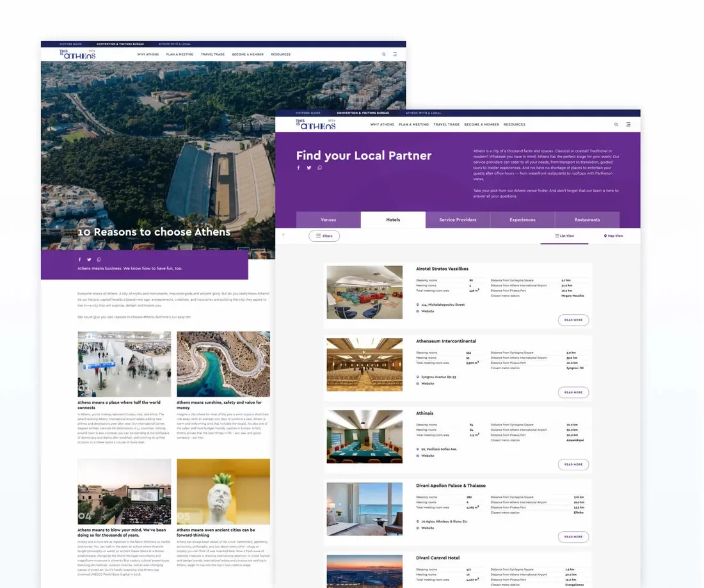The image size is (704, 588).
Task: Click the open-air cinema photo numbered 04
Action: coord(124,491)
